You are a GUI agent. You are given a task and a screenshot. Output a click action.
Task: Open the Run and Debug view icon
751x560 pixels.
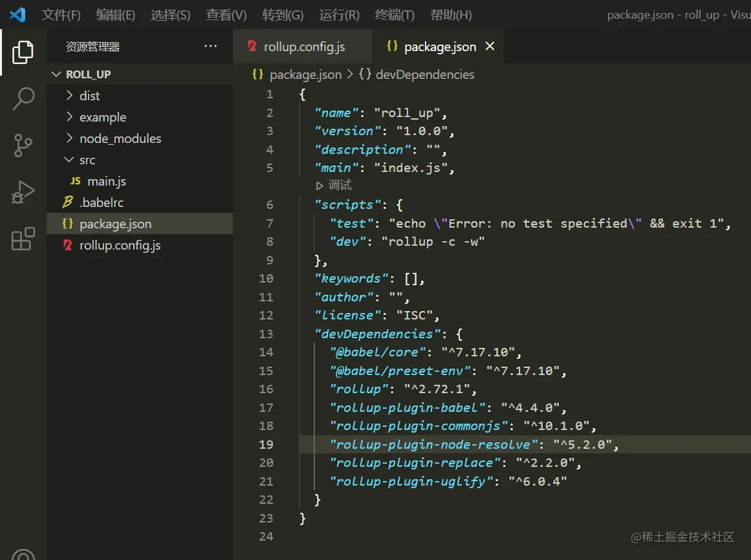point(23,193)
